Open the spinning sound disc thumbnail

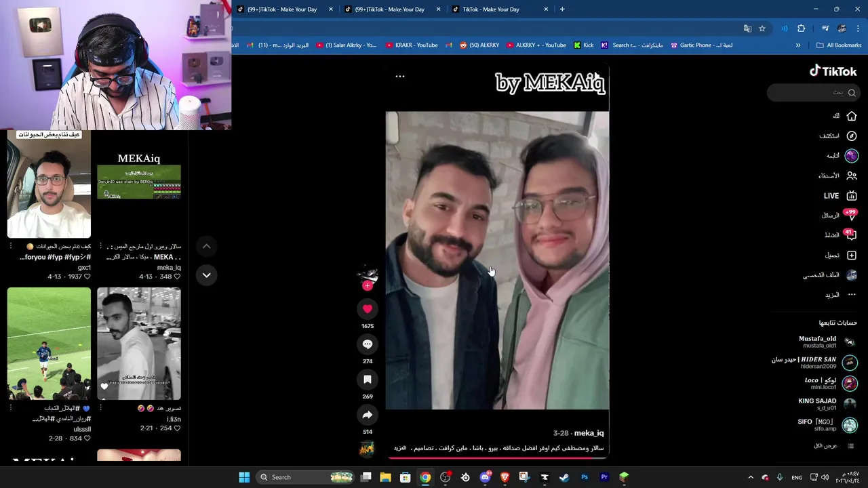pyautogui.click(x=367, y=449)
